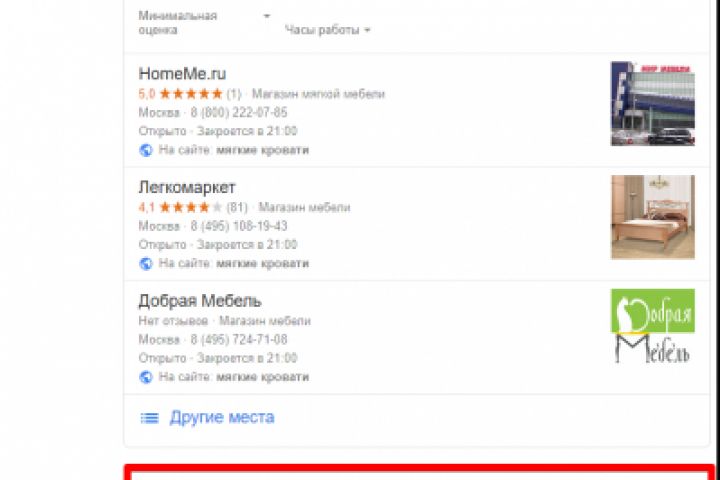Open the HomeMe.ru listing title
720x480 pixels.
[182, 73]
